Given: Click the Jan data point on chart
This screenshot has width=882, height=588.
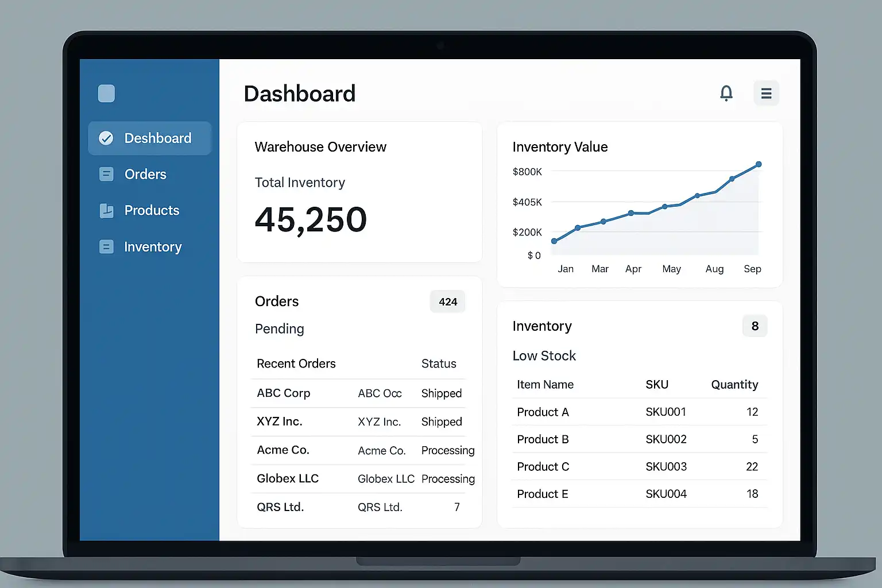Looking at the screenshot, I should pos(554,241).
